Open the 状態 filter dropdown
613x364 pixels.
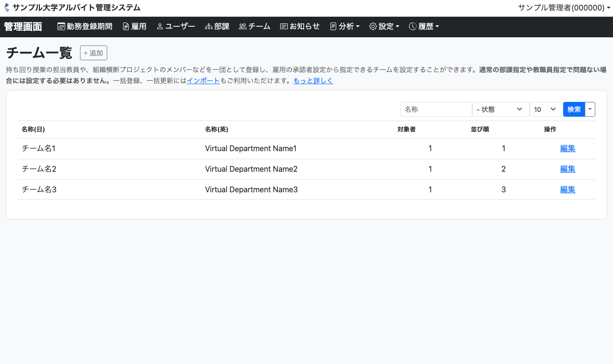500,110
